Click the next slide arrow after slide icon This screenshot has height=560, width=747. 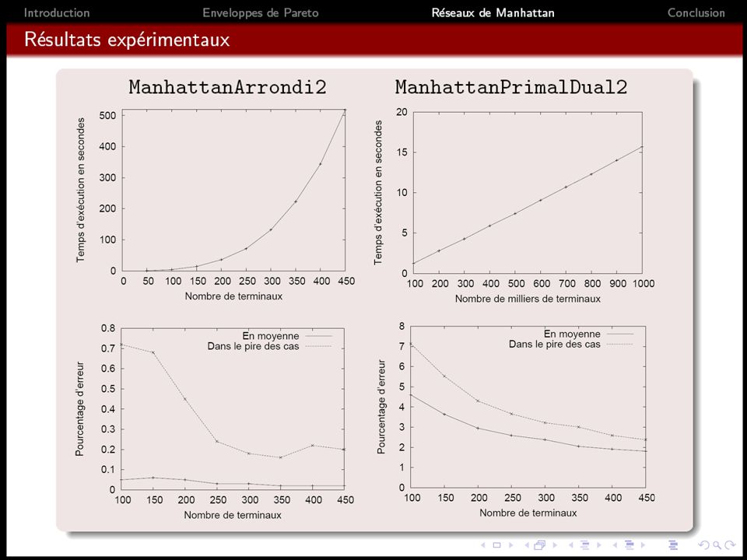click(x=511, y=544)
